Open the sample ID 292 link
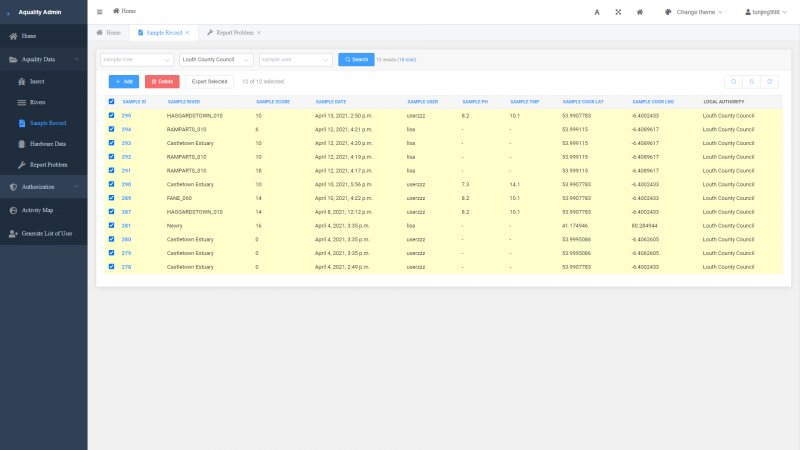This screenshot has width=800, height=450. (126, 157)
